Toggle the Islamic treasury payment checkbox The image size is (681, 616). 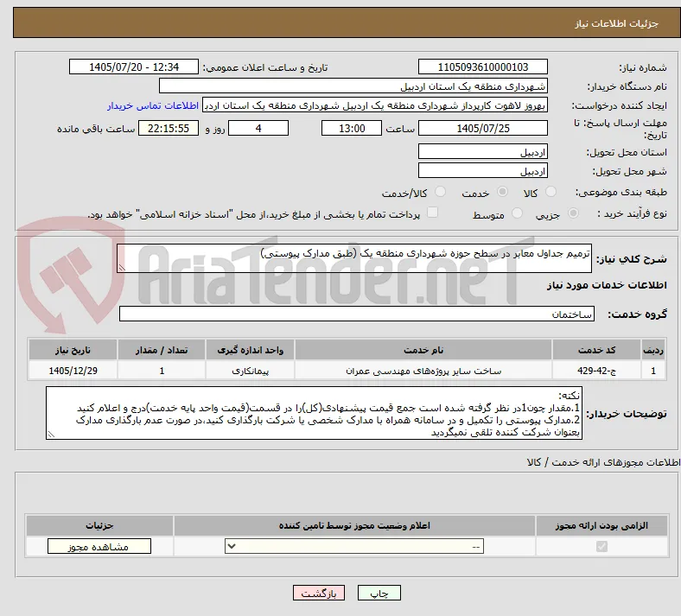tap(432, 213)
